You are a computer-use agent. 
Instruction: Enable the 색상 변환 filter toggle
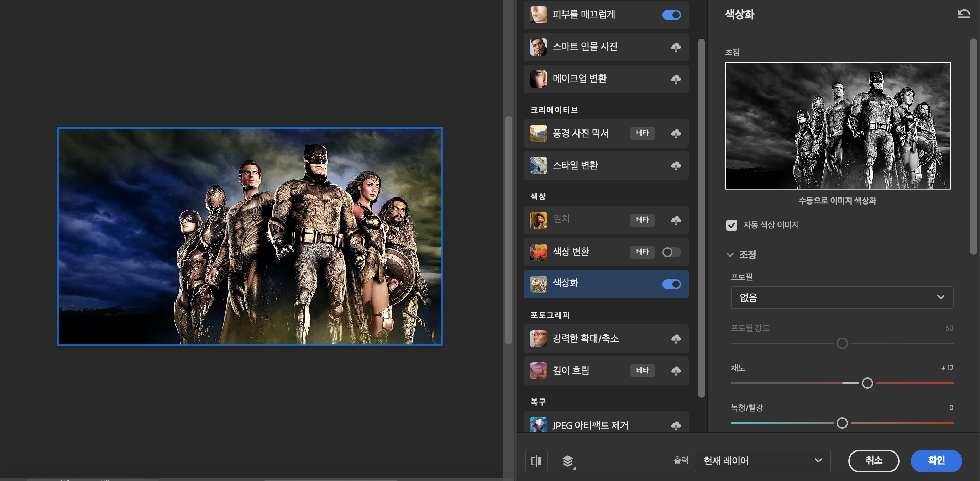(671, 252)
